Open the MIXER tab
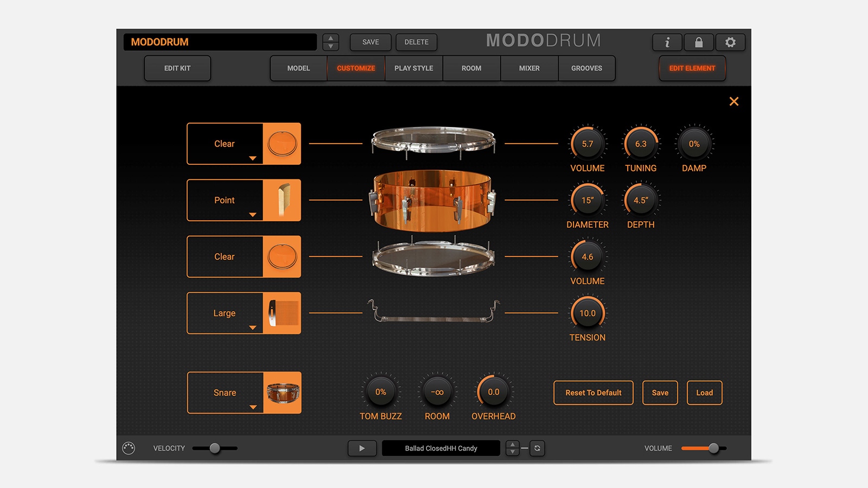The width and height of the screenshot is (868, 488). point(529,68)
